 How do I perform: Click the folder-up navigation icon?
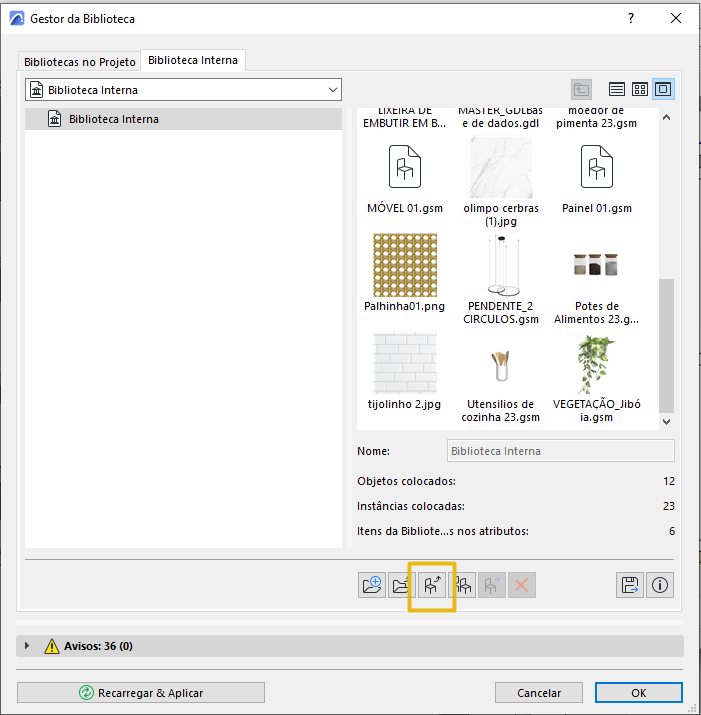581,89
